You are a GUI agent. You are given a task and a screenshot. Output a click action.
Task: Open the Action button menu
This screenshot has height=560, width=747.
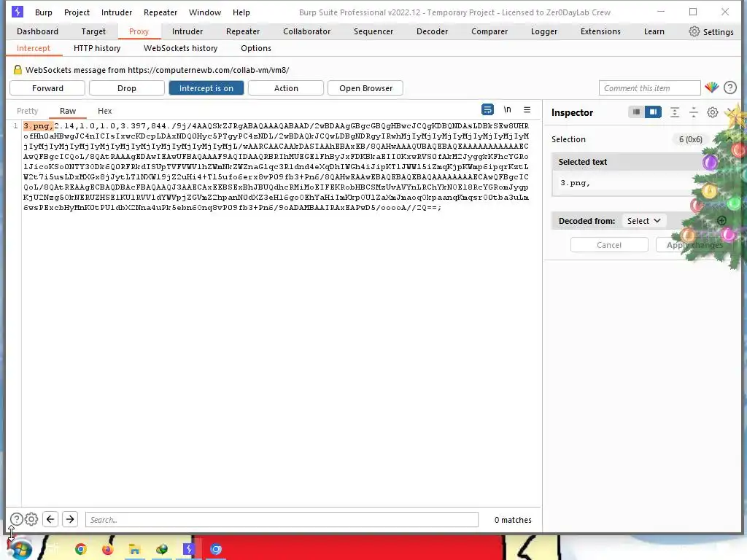tap(286, 88)
